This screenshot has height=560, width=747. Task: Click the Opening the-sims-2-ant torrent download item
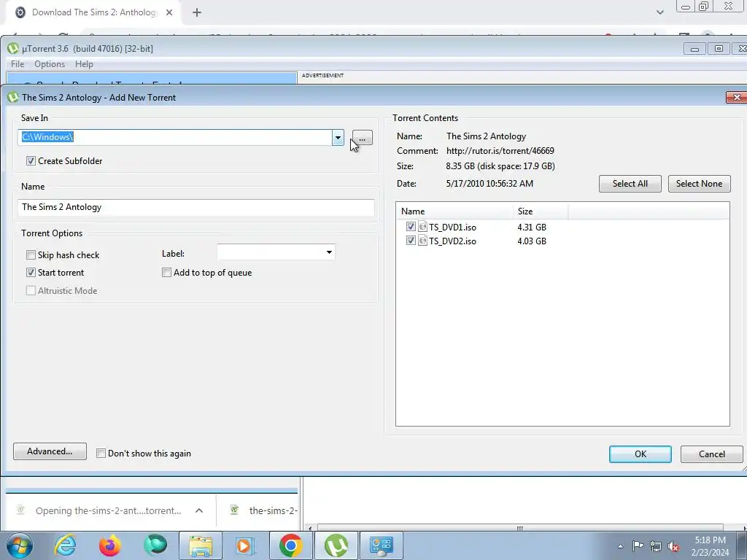pyautogui.click(x=109, y=510)
